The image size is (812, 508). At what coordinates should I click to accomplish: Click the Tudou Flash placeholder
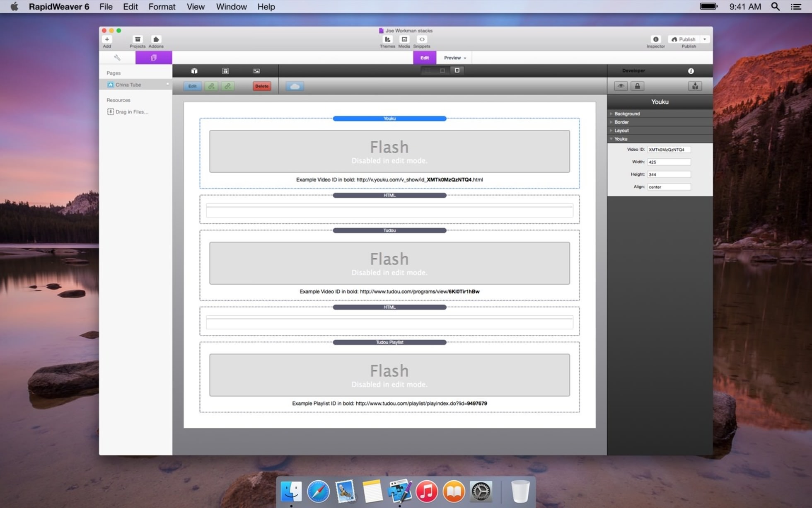click(389, 263)
